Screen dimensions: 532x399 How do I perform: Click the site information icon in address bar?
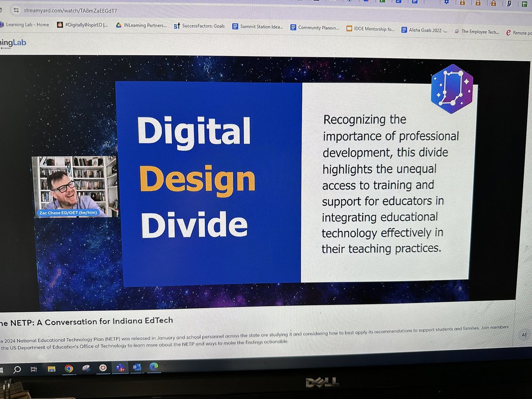[x=16, y=10]
